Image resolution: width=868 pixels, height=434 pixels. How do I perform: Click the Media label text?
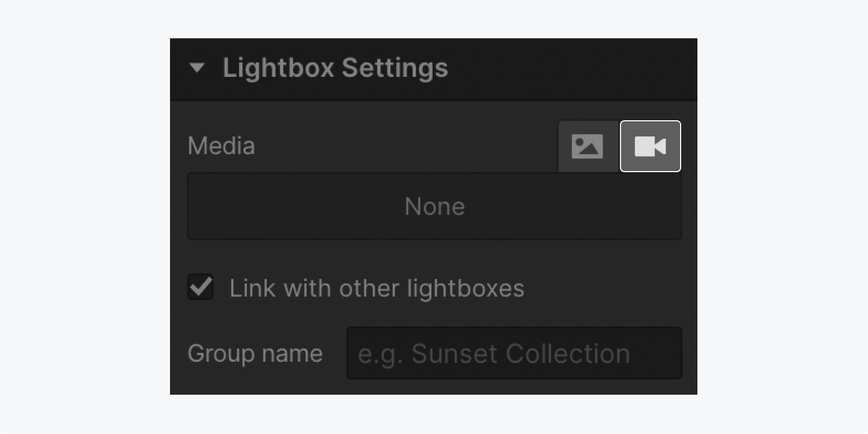pyautogui.click(x=221, y=146)
